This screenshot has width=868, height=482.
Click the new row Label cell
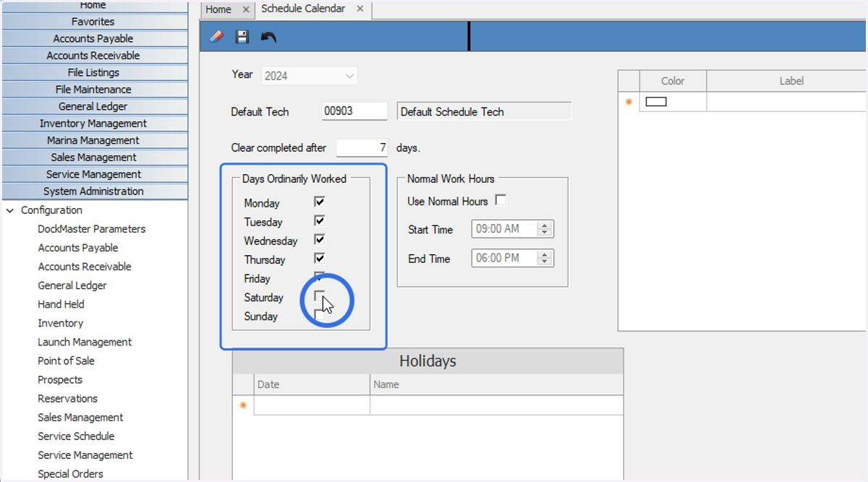tap(787, 102)
